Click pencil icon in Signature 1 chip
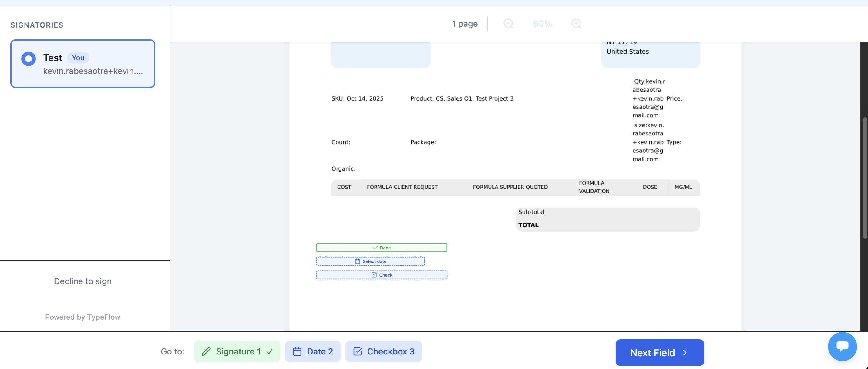 pos(206,351)
